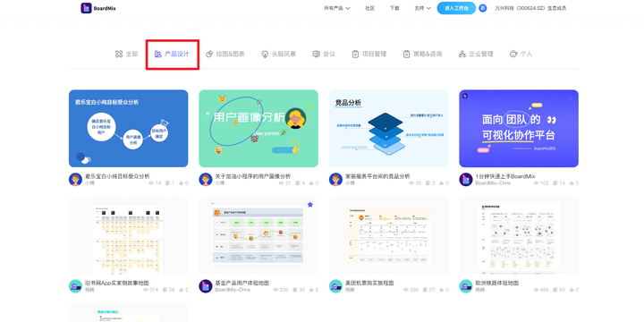Open the purple 面向团队的可视化协作平台 thumbnail
The image size is (644, 322).
519,129
